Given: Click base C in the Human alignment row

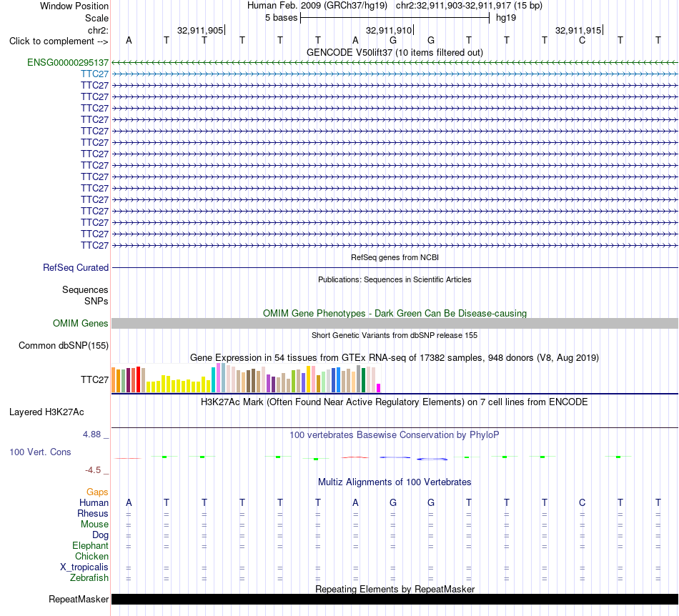Looking at the screenshot, I should [582, 502].
